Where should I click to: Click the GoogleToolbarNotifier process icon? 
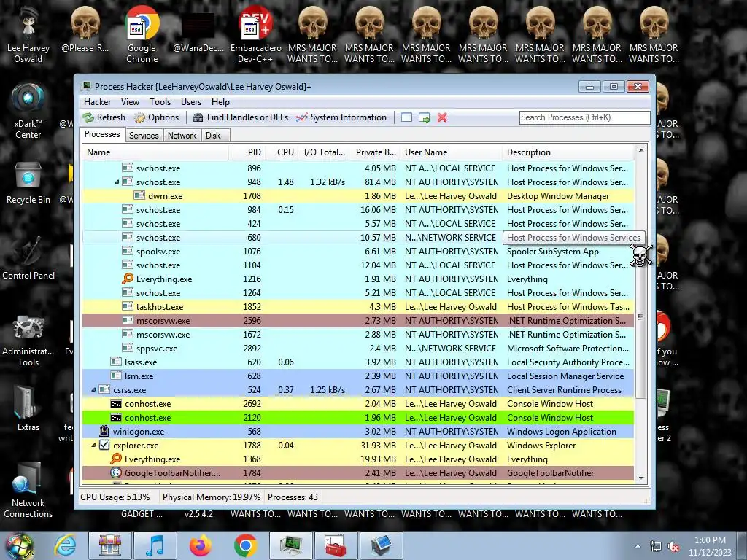tap(116, 472)
